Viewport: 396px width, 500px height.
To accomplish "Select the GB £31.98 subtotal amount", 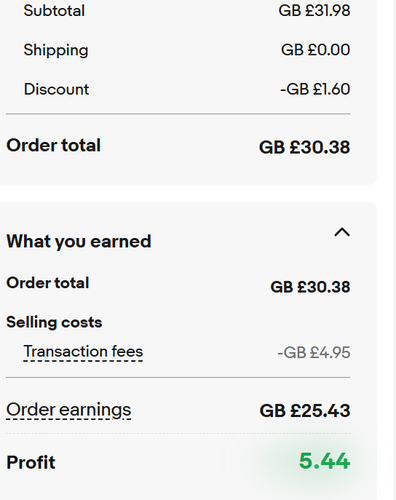I will click(314, 11).
